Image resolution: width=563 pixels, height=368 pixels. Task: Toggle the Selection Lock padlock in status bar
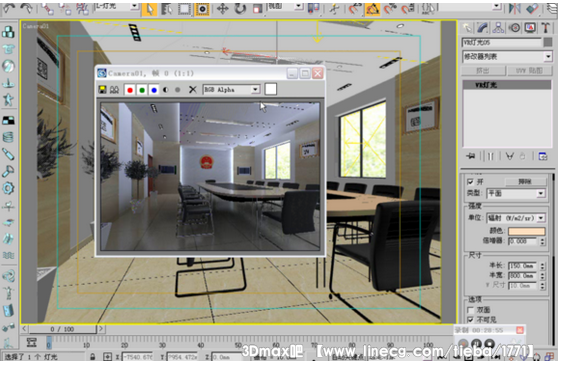coord(93,357)
